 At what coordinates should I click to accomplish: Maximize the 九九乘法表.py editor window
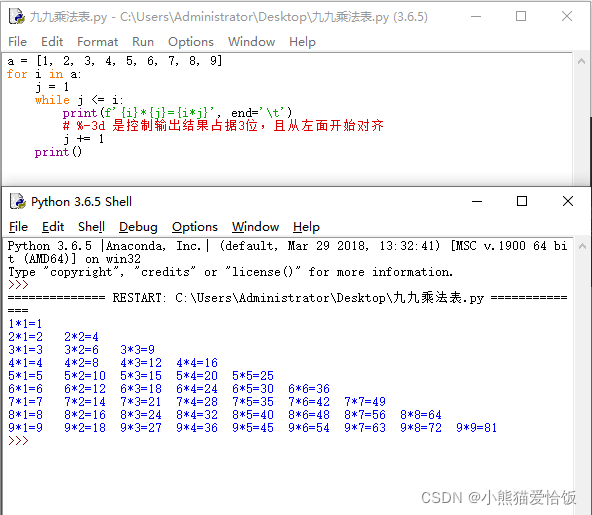click(x=521, y=16)
